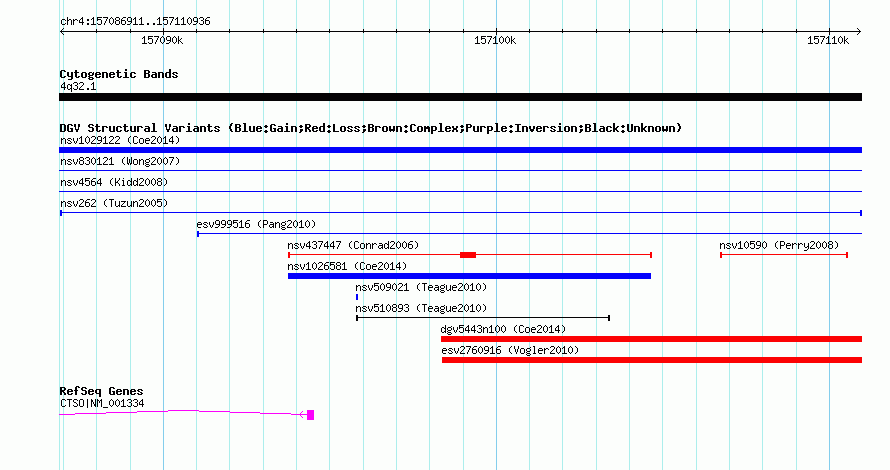The width and height of the screenshot is (890, 470).
Task: Select the nsv262 (Tuzun2005) label
Action: tap(114, 203)
